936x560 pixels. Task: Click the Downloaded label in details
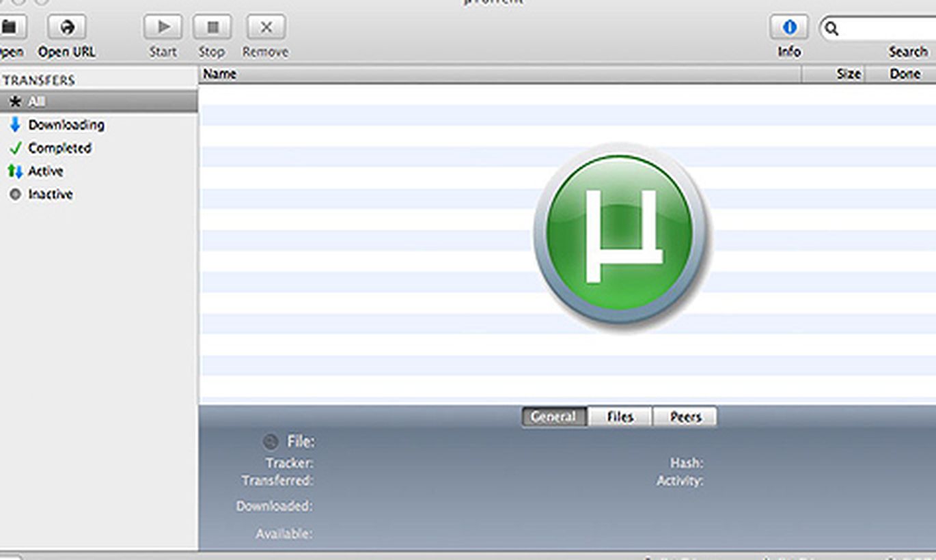pyautogui.click(x=275, y=506)
